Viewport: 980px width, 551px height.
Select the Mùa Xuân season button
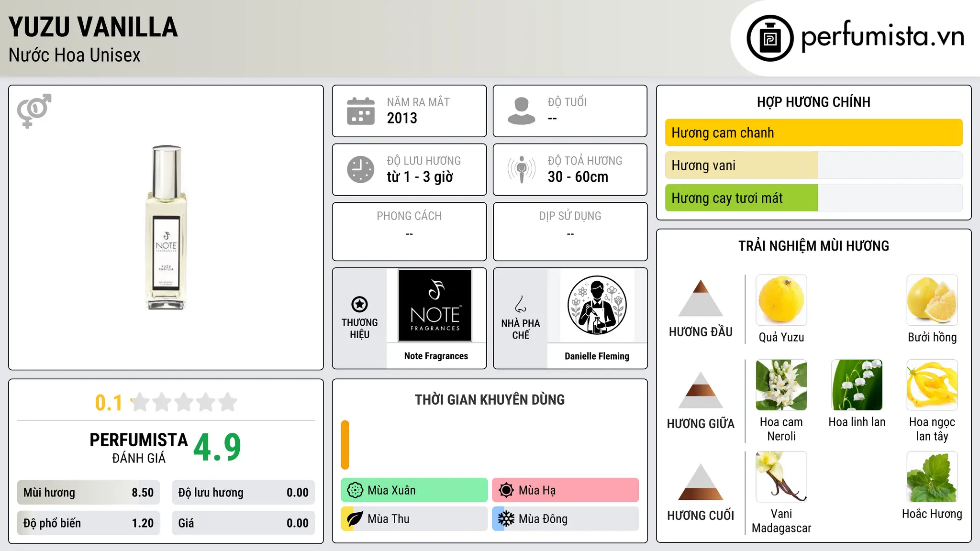pyautogui.click(x=414, y=490)
